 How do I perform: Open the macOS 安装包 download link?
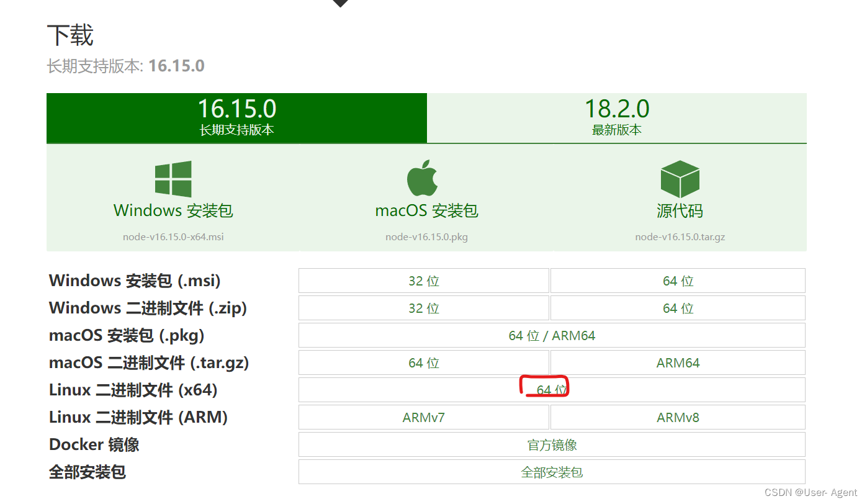coord(427,210)
